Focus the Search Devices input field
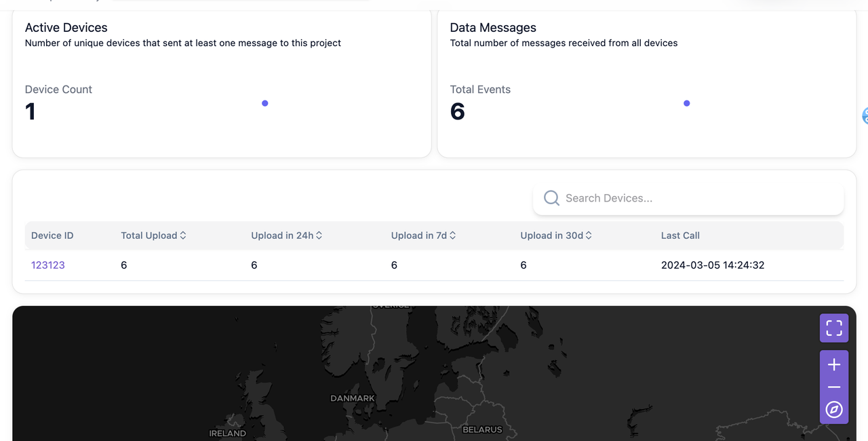This screenshot has height=441, width=868. tap(698, 198)
